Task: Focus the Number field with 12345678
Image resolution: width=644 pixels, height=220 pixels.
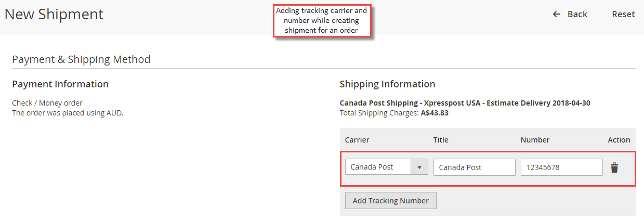Action: tap(562, 167)
